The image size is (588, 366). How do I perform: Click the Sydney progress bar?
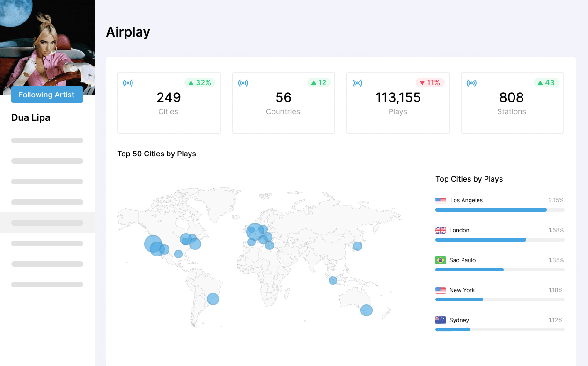500,329
